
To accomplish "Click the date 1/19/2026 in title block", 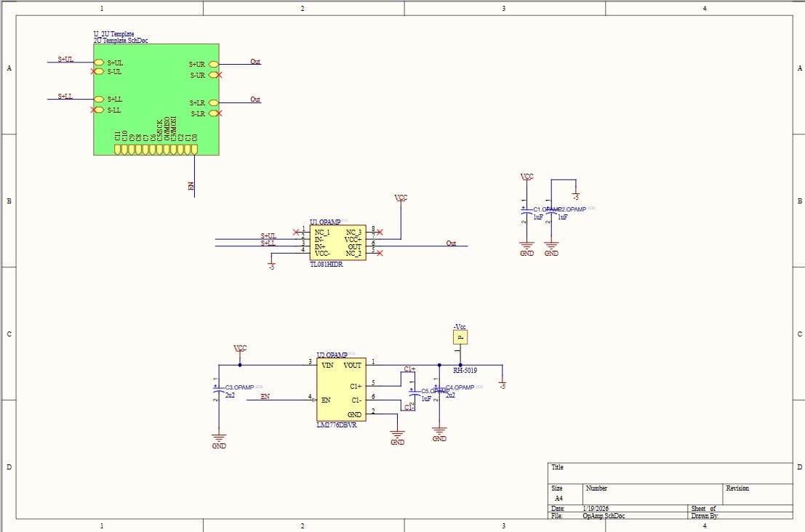I will pyautogui.click(x=596, y=509).
